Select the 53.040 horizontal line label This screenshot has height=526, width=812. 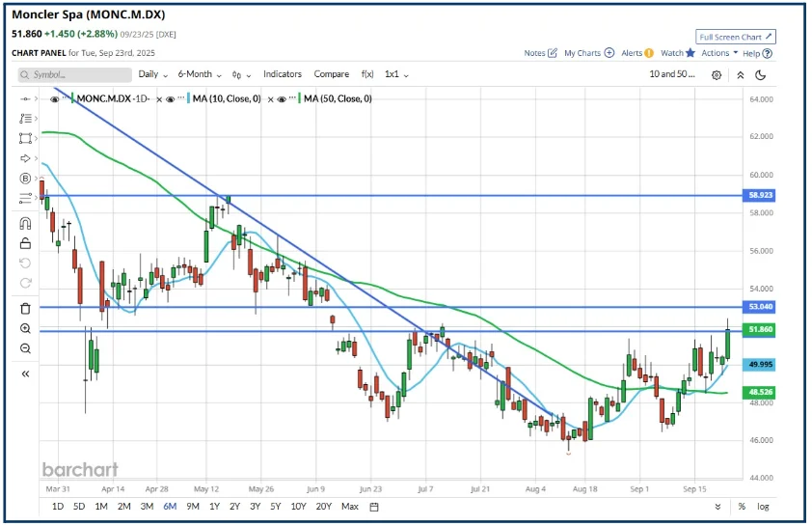(760, 307)
